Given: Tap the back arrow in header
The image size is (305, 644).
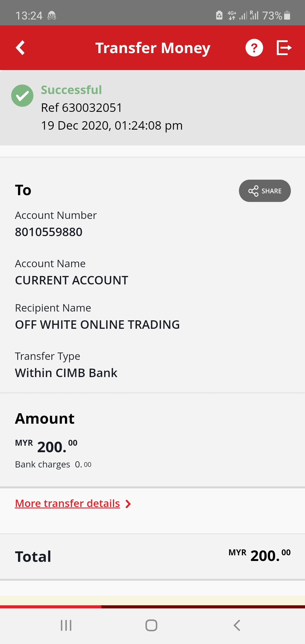Looking at the screenshot, I should (20, 48).
